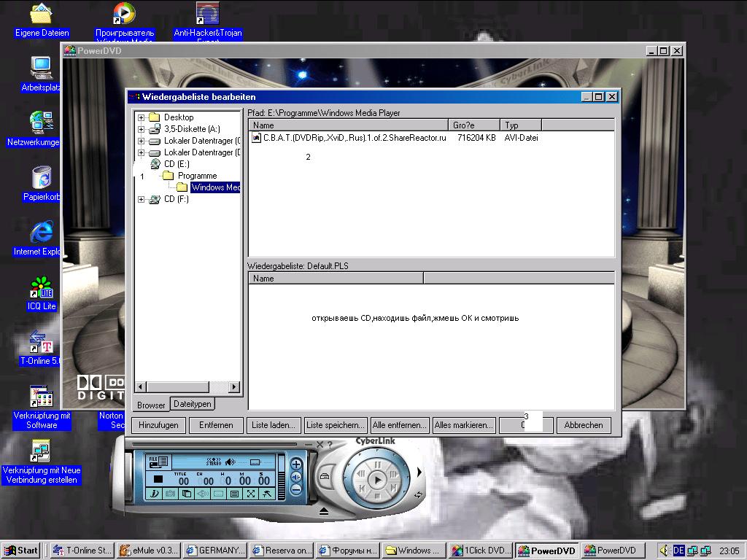Viewport: 747px width, 560px height.
Task: Select CD (E:) in the folder tree
Action: (177, 164)
